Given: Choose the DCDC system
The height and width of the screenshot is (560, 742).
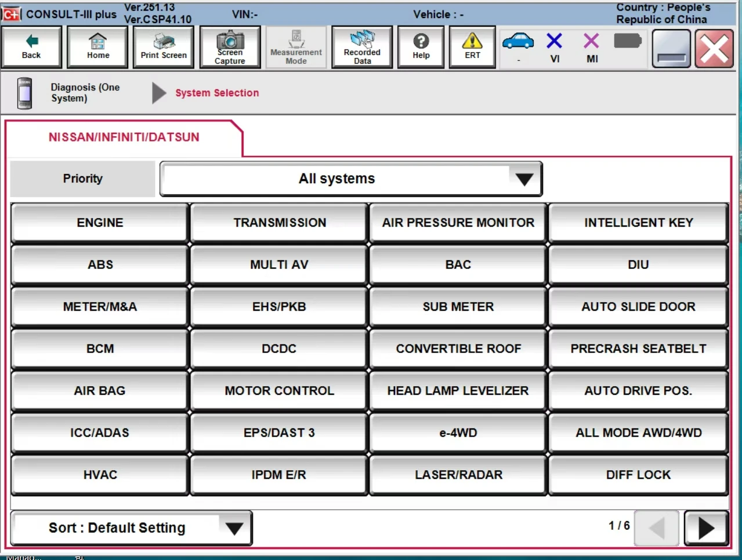Looking at the screenshot, I should tap(280, 348).
